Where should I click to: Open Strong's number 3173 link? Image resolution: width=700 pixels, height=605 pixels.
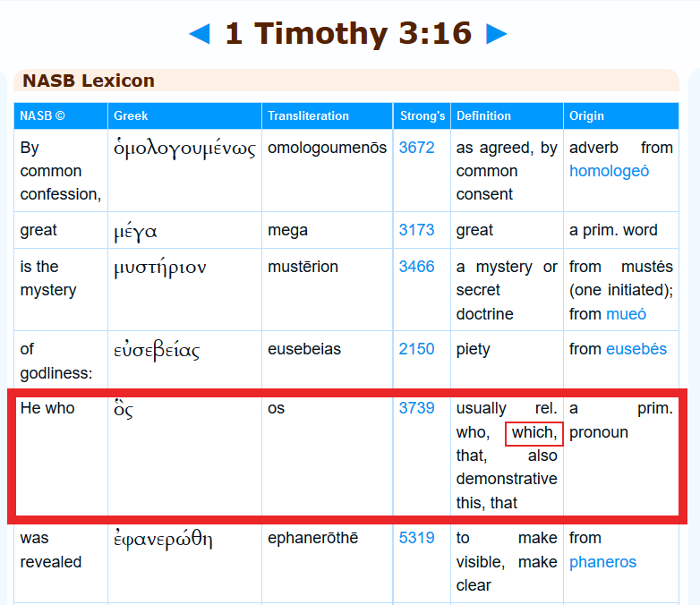(x=416, y=230)
